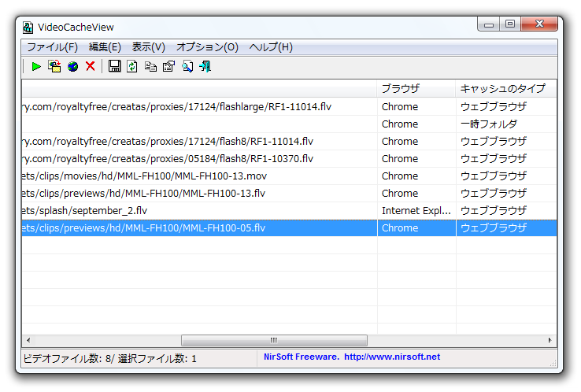Click the floppy disk Save icon

pyautogui.click(x=114, y=66)
